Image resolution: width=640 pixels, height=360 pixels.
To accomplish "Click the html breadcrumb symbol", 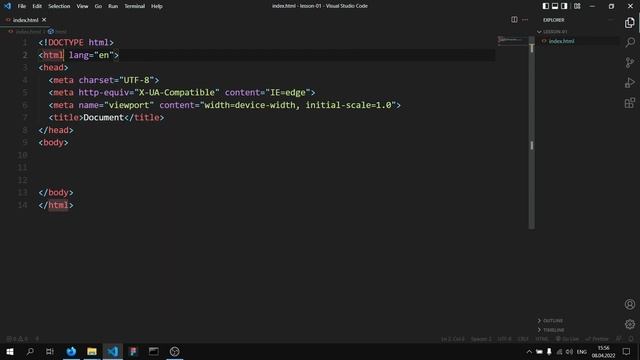I will pyautogui.click(x=57, y=31).
